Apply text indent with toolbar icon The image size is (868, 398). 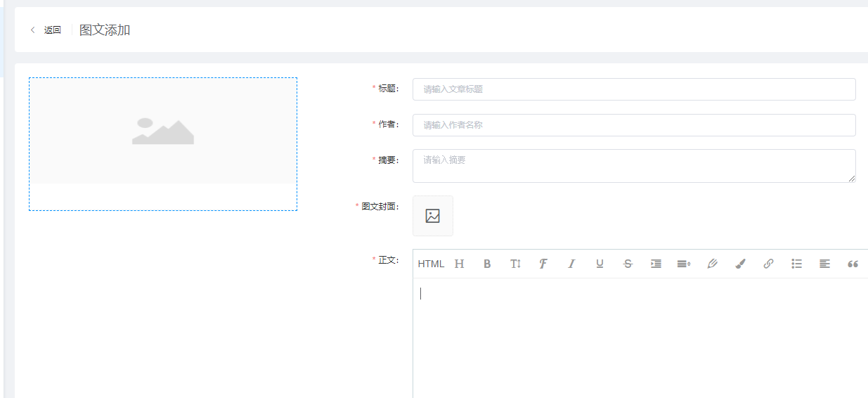point(656,264)
